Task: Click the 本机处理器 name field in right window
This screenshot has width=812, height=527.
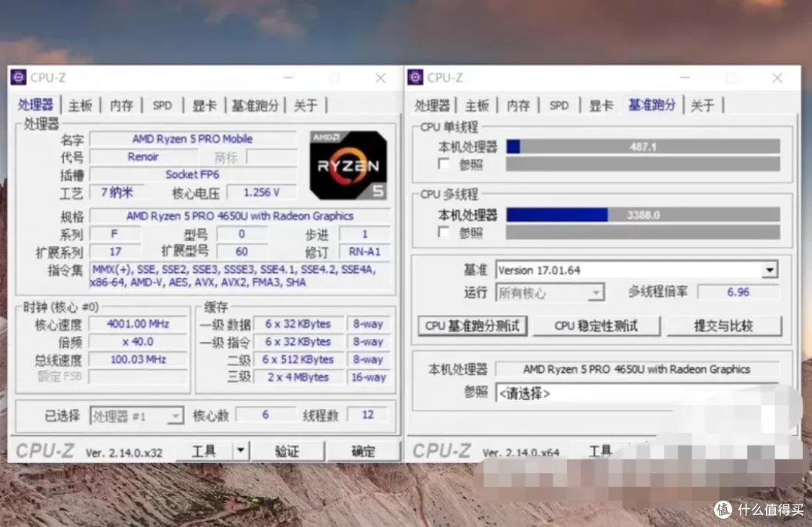Action: click(x=637, y=369)
